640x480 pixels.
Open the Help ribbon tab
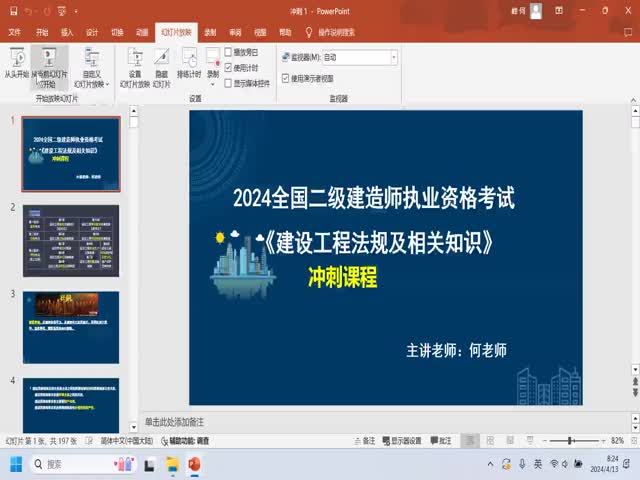[x=285, y=32]
